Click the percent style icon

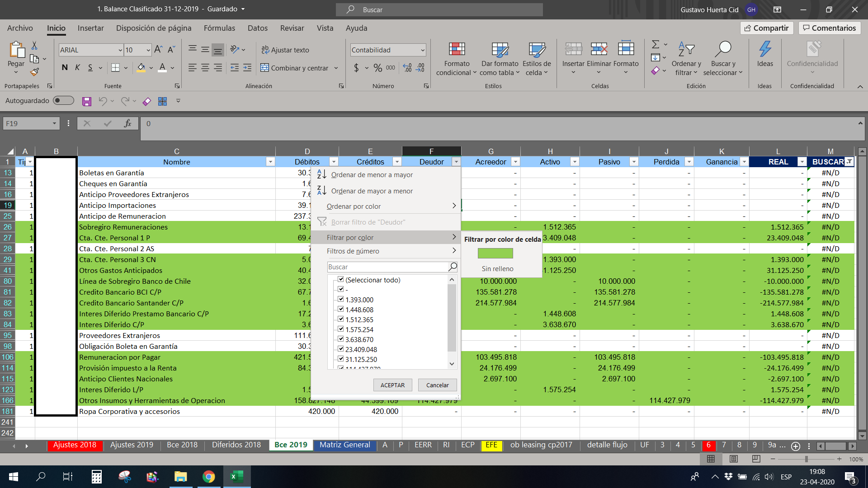[378, 68]
